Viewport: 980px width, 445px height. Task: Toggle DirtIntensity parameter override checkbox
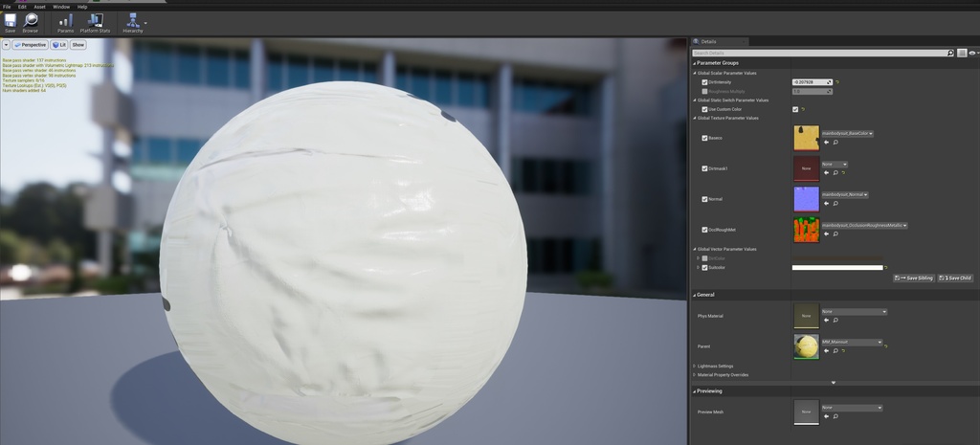tap(705, 82)
